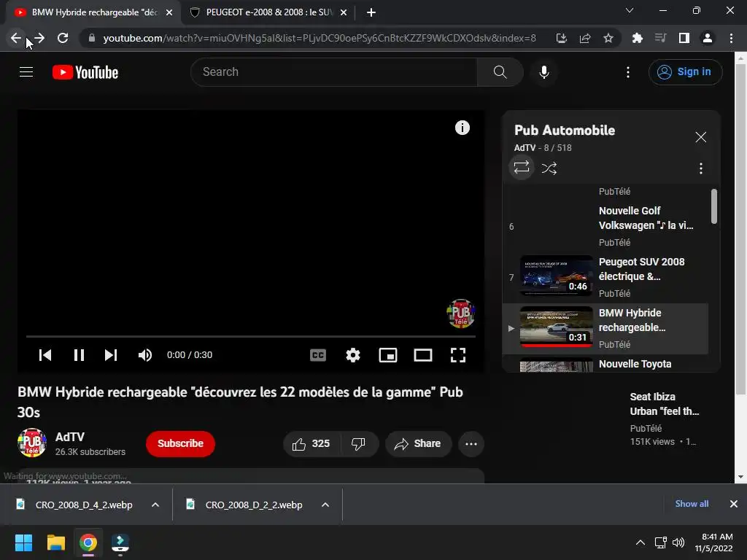Screen dimensions: 747x560
Task: View site security lock info
Action: click(x=92, y=38)
